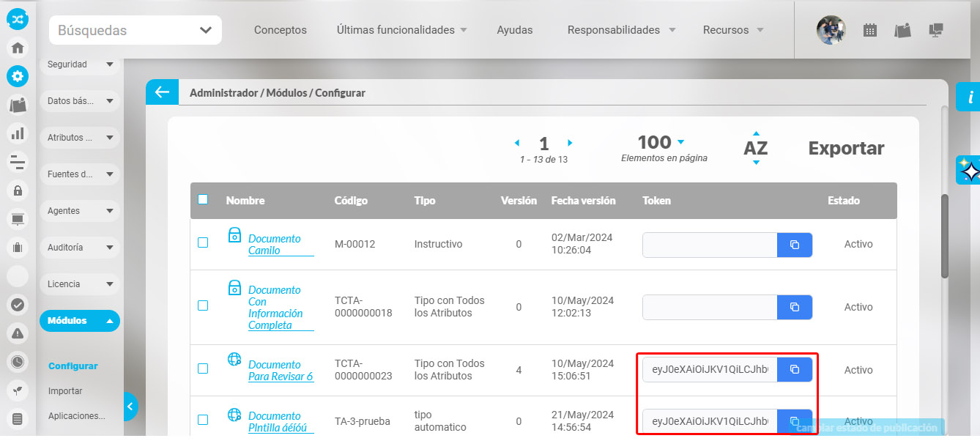Click the padlock icon in left sidebar

click(18, 190)
